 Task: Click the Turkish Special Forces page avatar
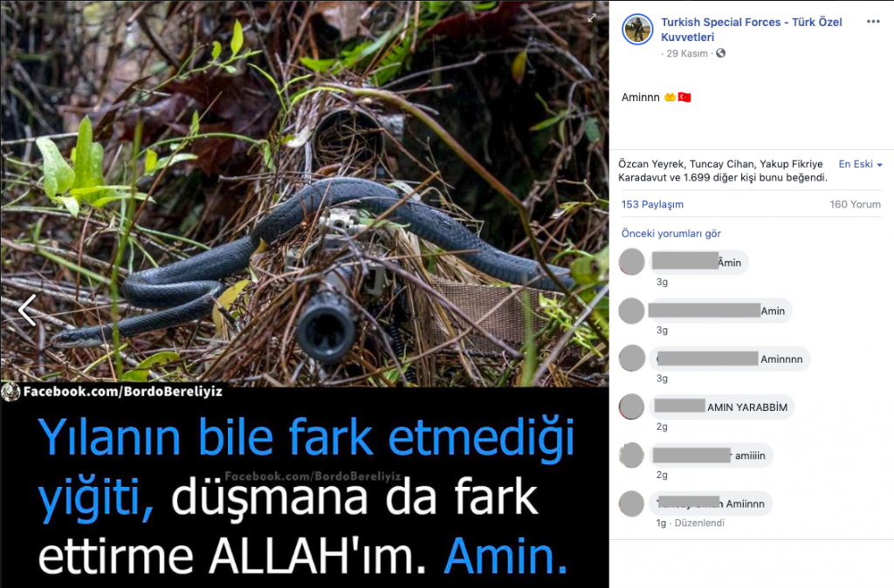click(x=637, y=29)
